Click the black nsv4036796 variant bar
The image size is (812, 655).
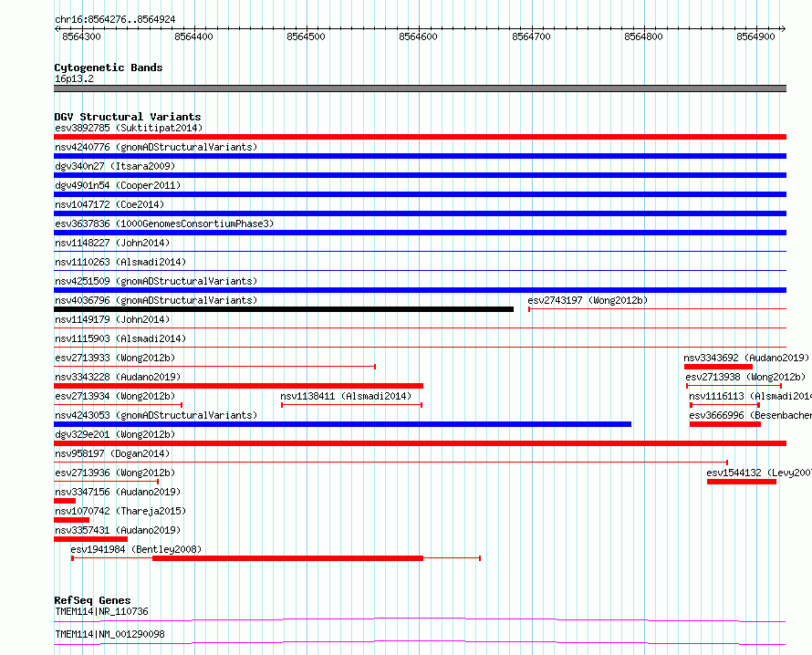click(x=284, y=309)
